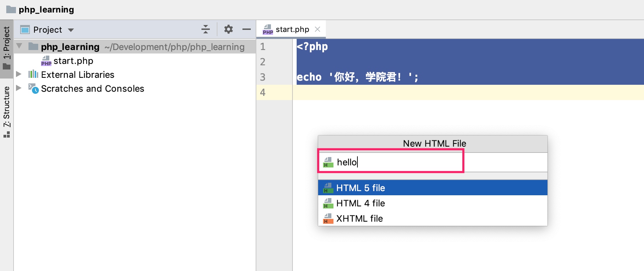
Task: Choose HTML 5 file template
Action: pos(432,188)
